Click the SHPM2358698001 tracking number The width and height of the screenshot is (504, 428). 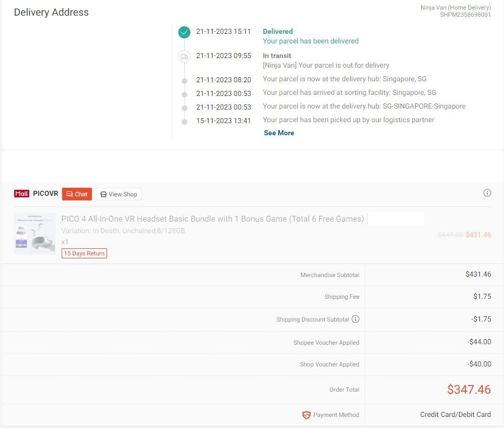[465, 15]
